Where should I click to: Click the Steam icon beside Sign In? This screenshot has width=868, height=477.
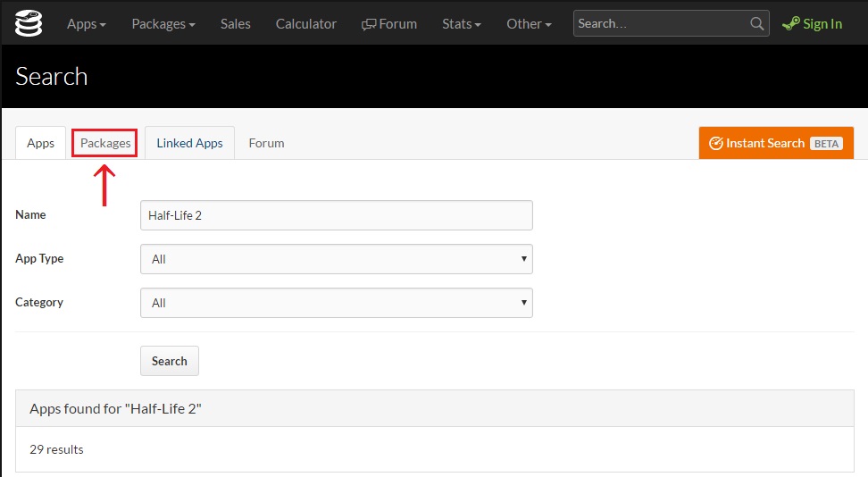[x=790, y=24]
